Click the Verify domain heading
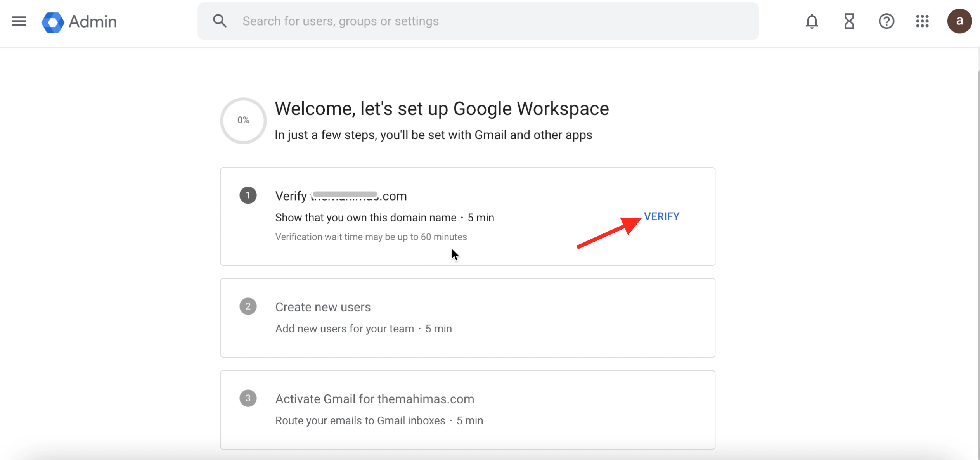980x460 pixels. [341, 196]
